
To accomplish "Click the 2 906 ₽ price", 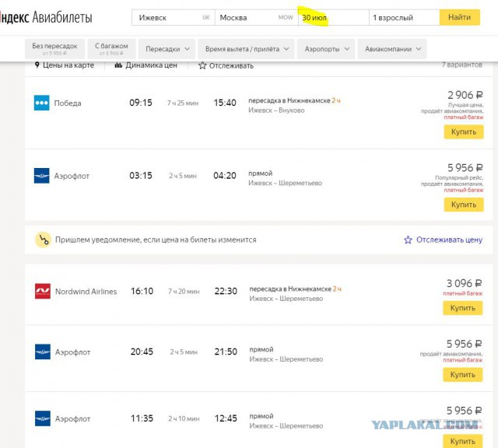I will (465, 95).
